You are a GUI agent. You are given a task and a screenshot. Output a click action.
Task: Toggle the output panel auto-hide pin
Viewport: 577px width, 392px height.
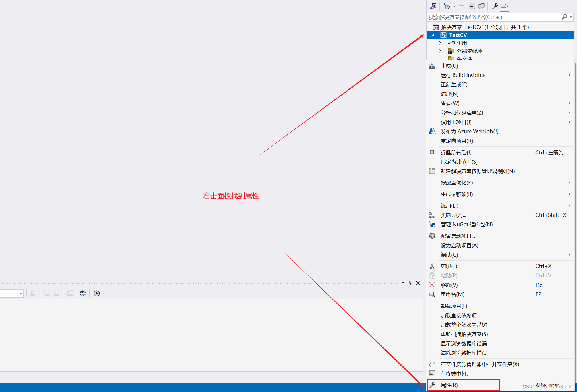click(x=410, y=283)
